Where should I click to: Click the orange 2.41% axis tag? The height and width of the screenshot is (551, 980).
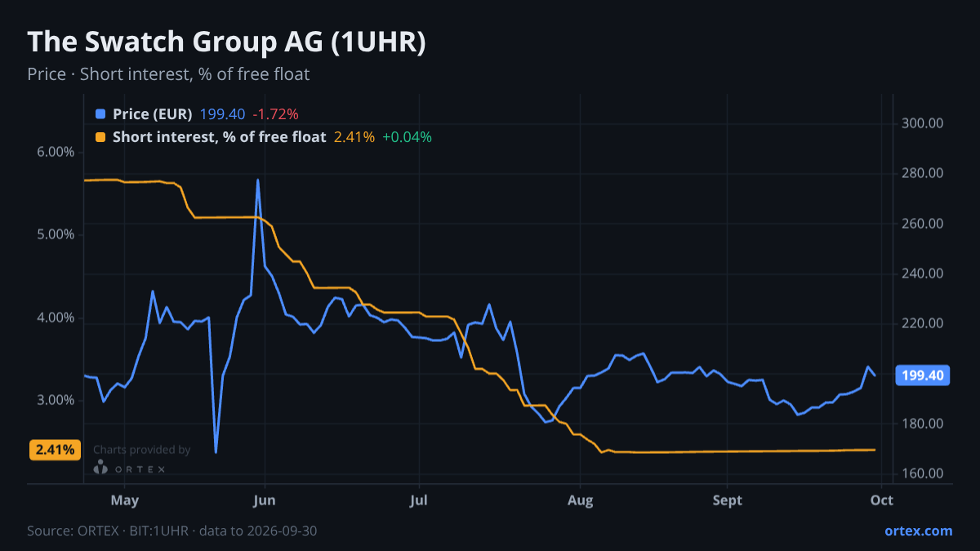click(x=56, y=450)
